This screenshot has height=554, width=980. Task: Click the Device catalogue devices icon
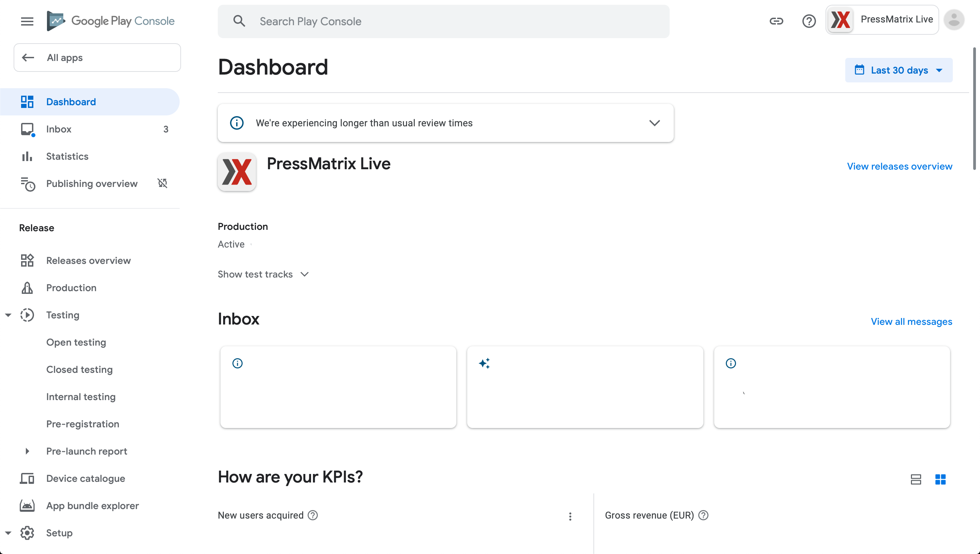pyautogui.click(x=27, y=478)
